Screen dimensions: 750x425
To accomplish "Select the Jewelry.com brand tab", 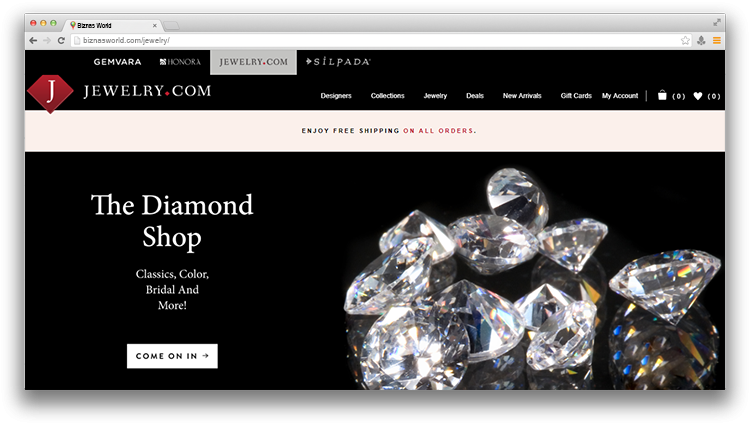I will pos(254,62).
